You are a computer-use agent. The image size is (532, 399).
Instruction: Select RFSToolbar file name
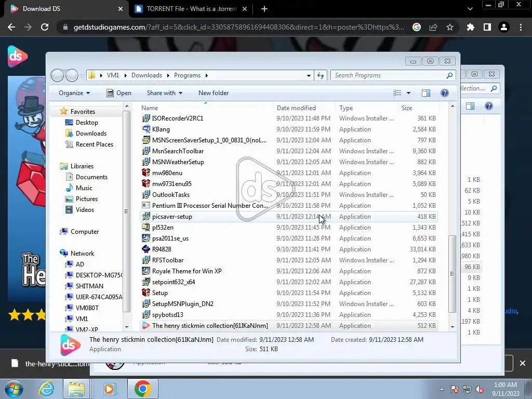tap(168, 260)
